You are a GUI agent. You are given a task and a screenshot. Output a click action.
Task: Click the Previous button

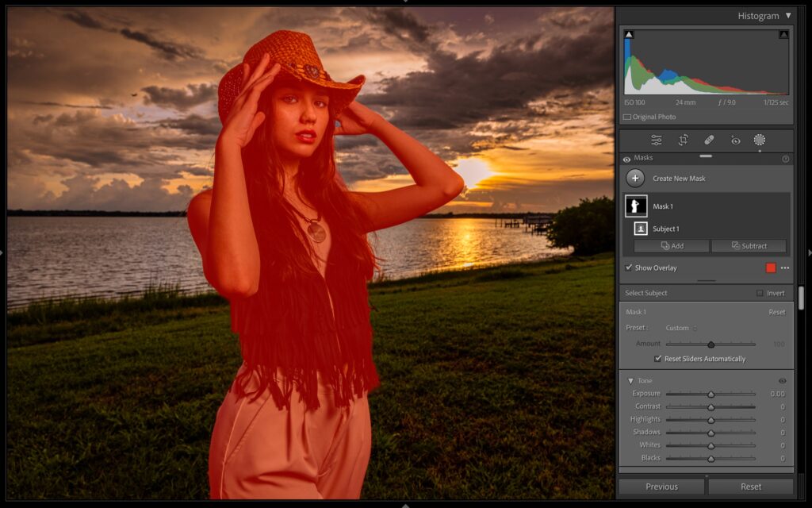[x=661, y=487]
